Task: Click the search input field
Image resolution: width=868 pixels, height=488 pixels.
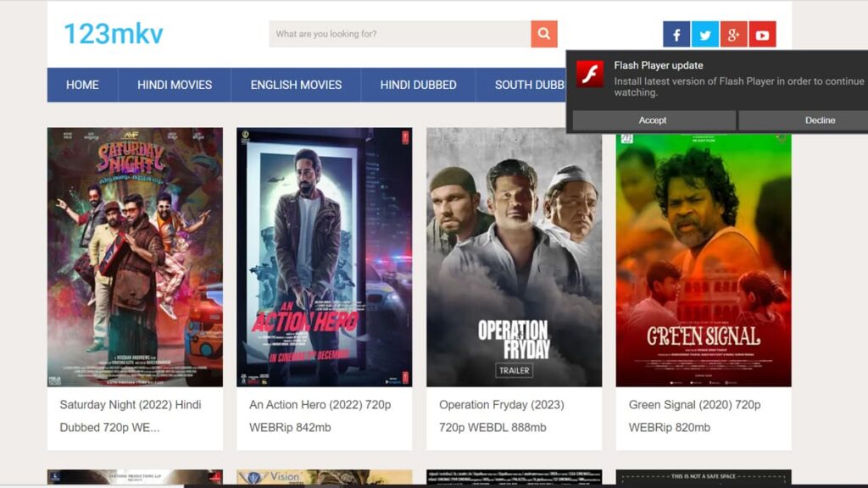Action: (398, 35)
